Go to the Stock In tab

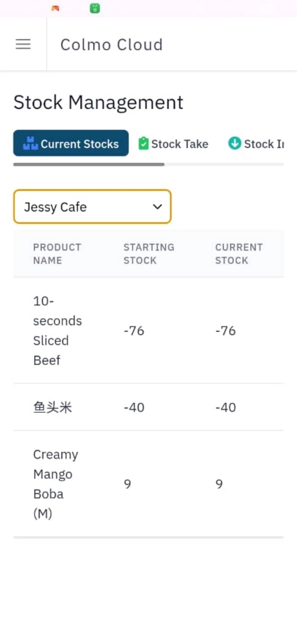click(256, 144)
